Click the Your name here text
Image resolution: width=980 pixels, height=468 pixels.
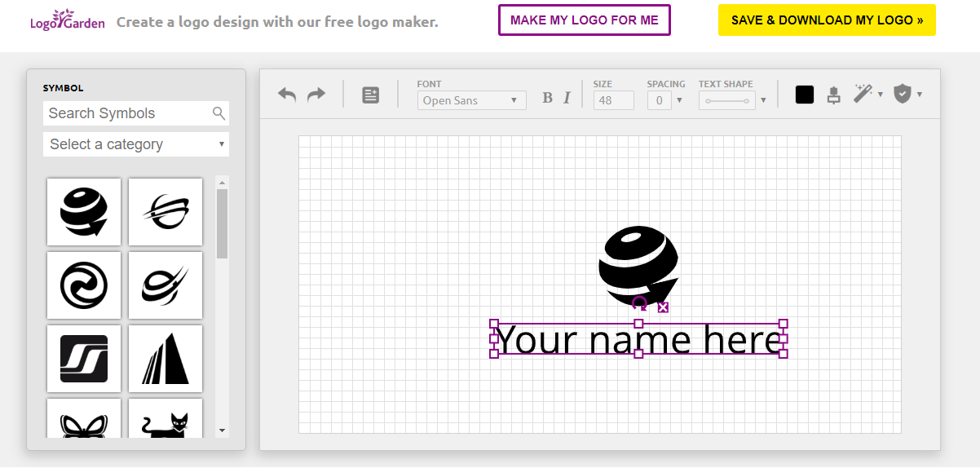(x=638, y=339)
